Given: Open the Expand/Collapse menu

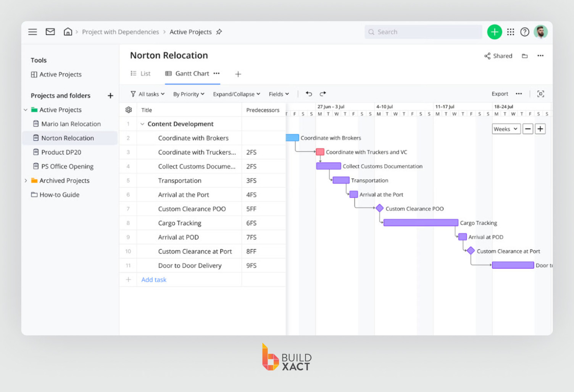Looking at the screenshot, I should click(236, 94).
